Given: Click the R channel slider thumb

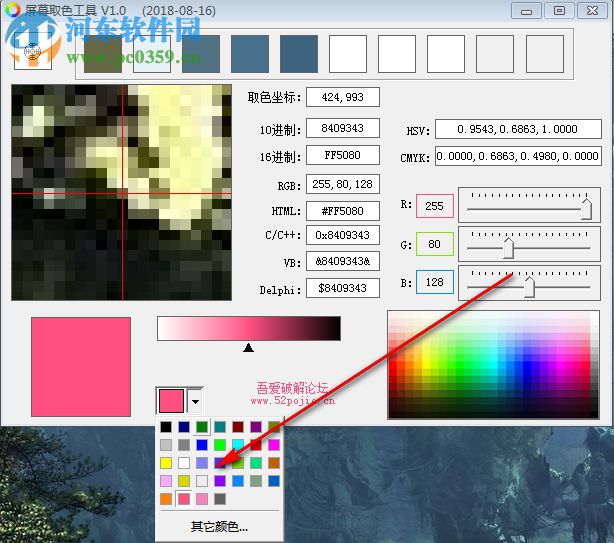Looking at the screenshot, I should point(586,209).
